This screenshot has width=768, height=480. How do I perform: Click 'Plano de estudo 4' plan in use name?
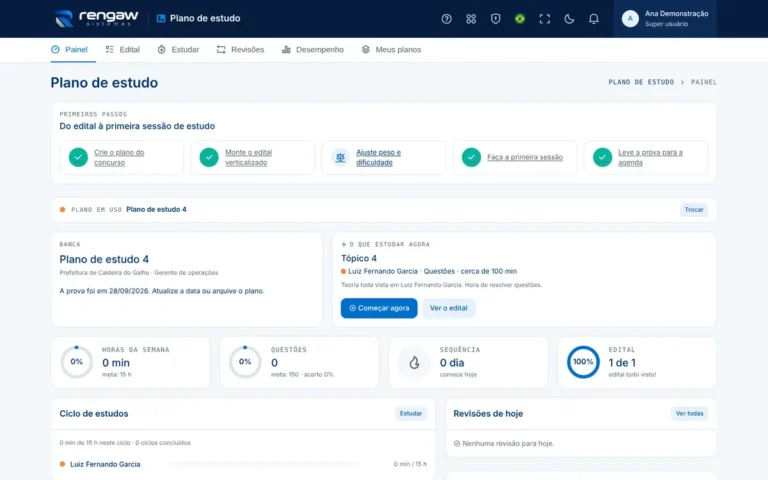pyautogui.click(x=156, y=209)
